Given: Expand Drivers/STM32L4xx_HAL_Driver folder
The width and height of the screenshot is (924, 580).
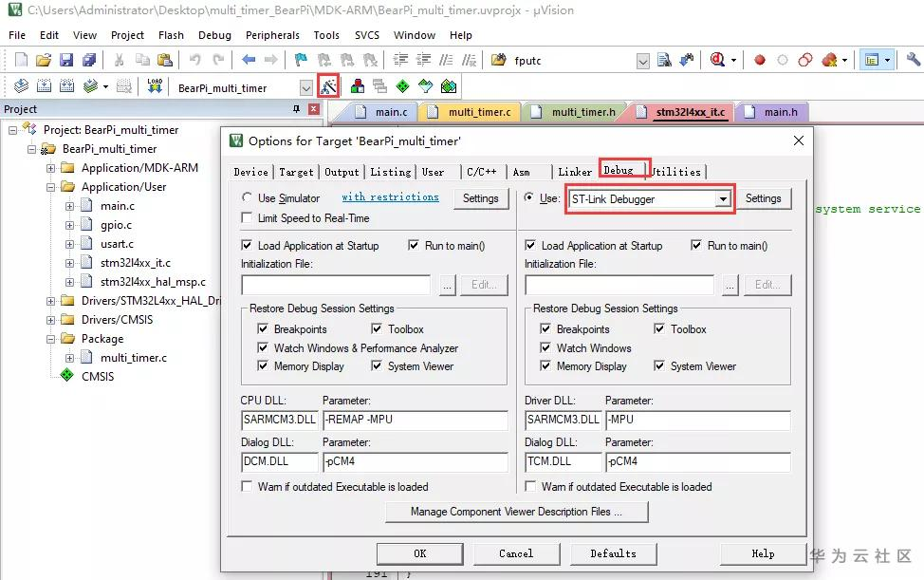Looking at the screenshot, I should (x=50, y=301).
